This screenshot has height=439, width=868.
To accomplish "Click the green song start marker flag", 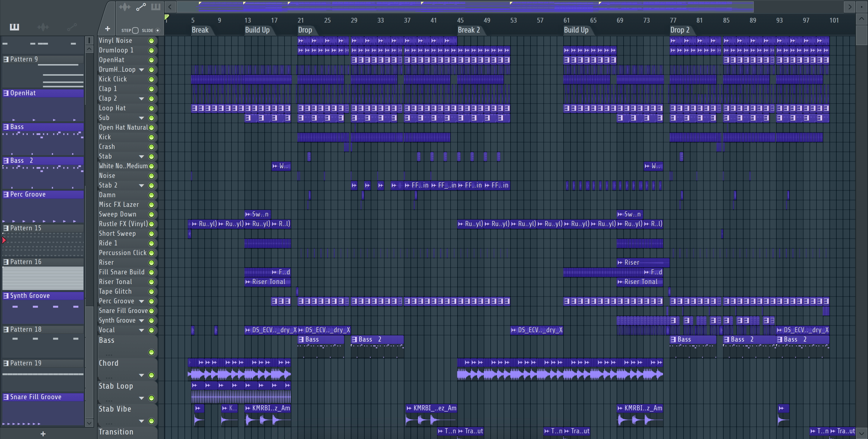I will coord(167,17).
